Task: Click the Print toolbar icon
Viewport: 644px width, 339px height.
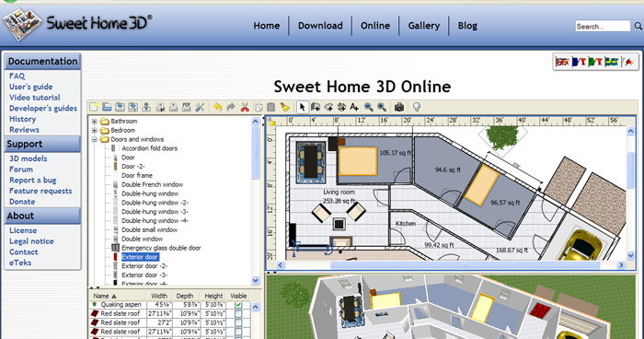Action: coord(173,108)
